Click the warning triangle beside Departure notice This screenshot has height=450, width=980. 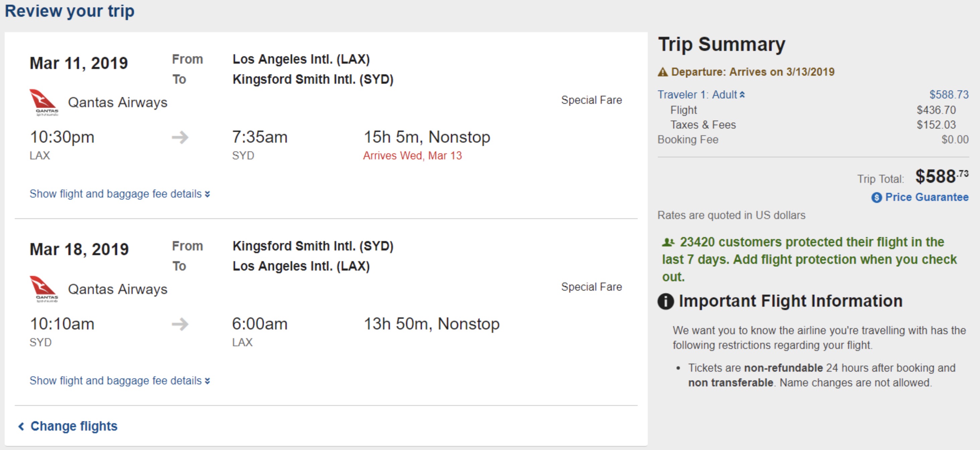coord(663,72)
